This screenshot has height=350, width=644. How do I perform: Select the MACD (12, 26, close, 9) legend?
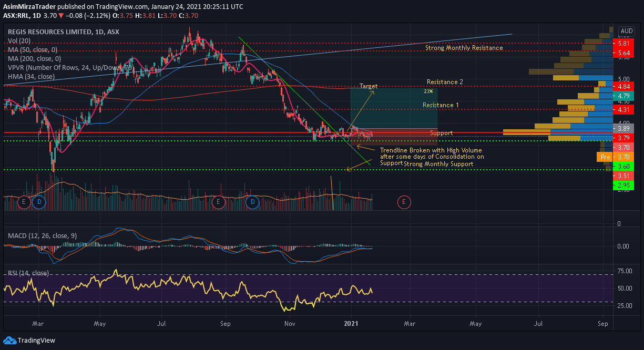tap(42, 236)
